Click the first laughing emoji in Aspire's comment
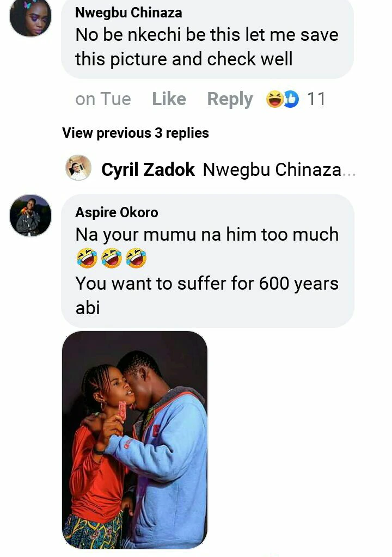 87,259
